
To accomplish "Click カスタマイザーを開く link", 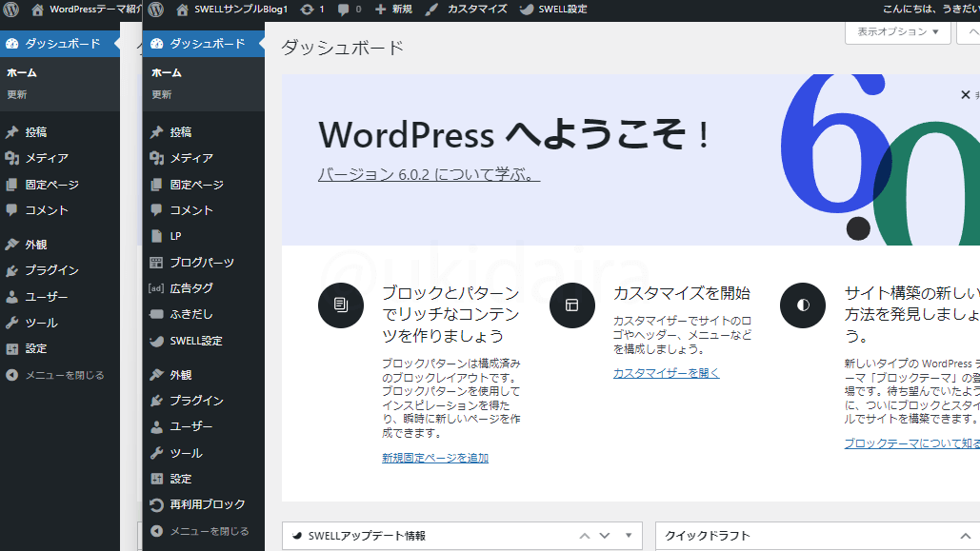I will pos(667,373).
